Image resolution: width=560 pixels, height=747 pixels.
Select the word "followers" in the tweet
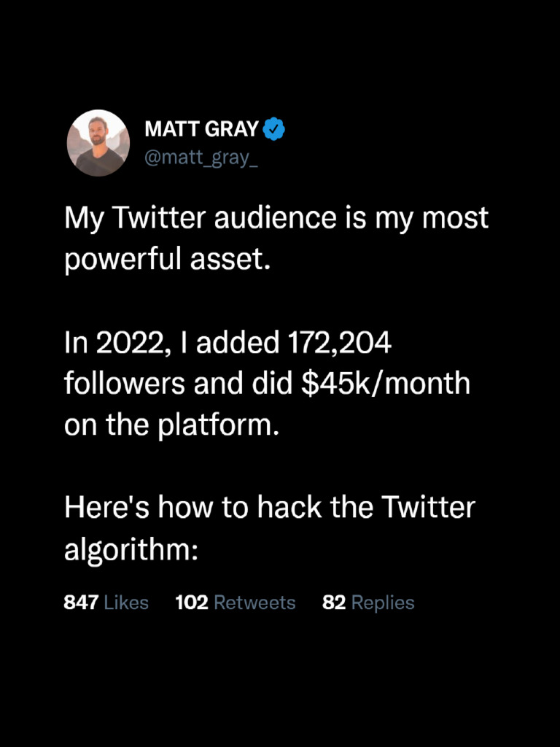click(x=125, y=384)
